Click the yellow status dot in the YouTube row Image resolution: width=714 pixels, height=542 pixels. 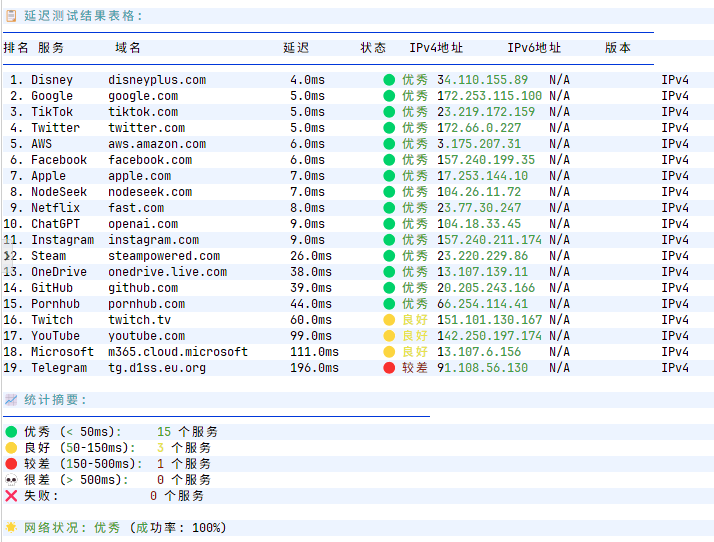pos(389,336)
